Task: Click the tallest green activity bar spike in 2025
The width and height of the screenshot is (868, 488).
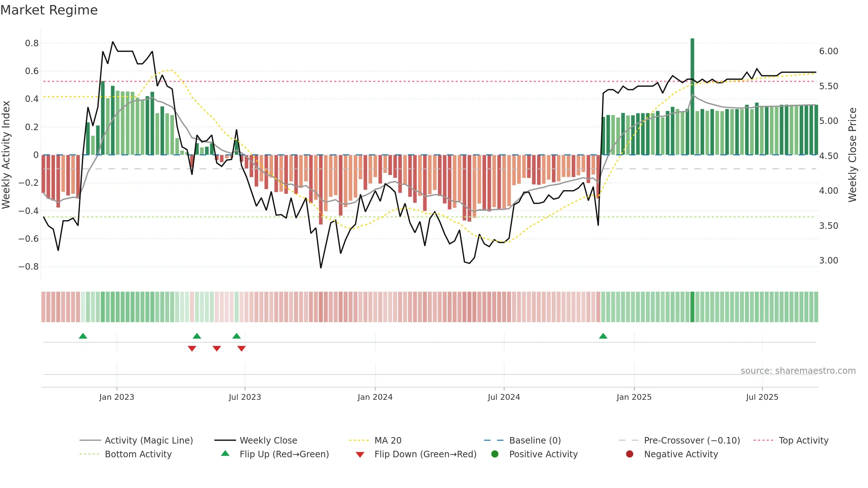Action: pyautogui.click(x=692, y=97)
